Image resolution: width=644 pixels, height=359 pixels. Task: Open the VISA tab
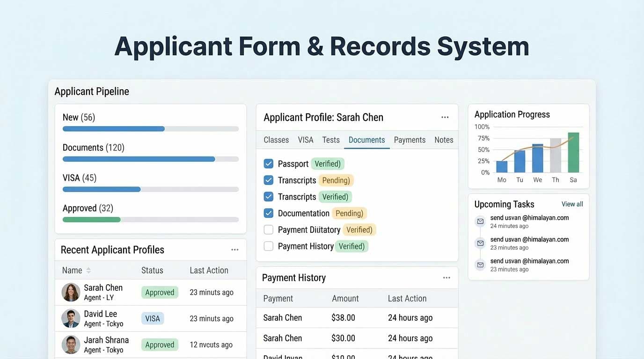[x=306, y=140]
